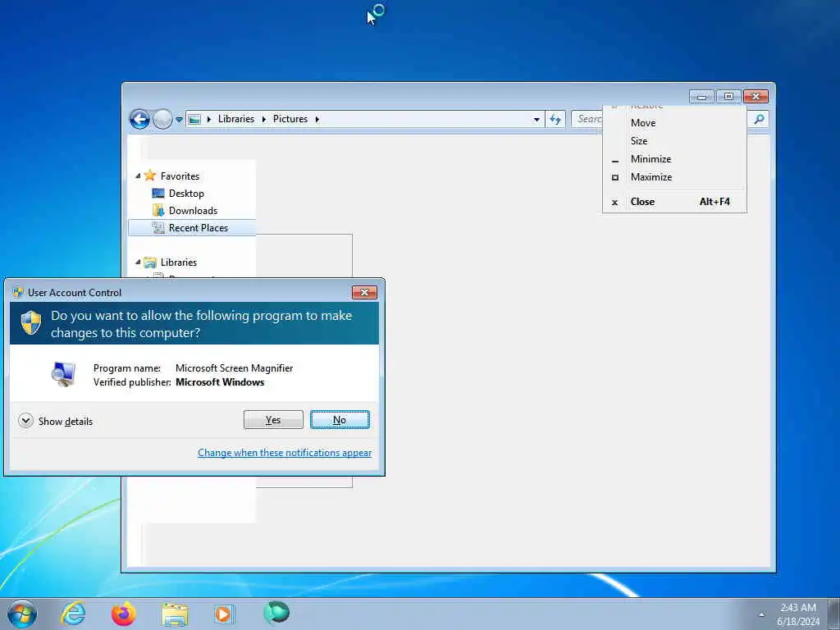Click the Favorites star icon

(x=150, y=176)
